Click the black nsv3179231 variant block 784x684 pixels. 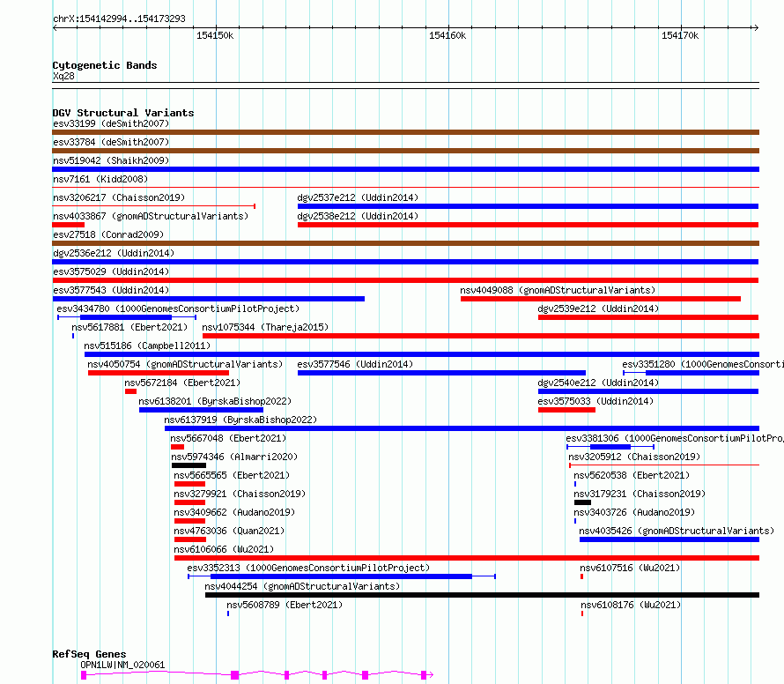pos(582,502)
